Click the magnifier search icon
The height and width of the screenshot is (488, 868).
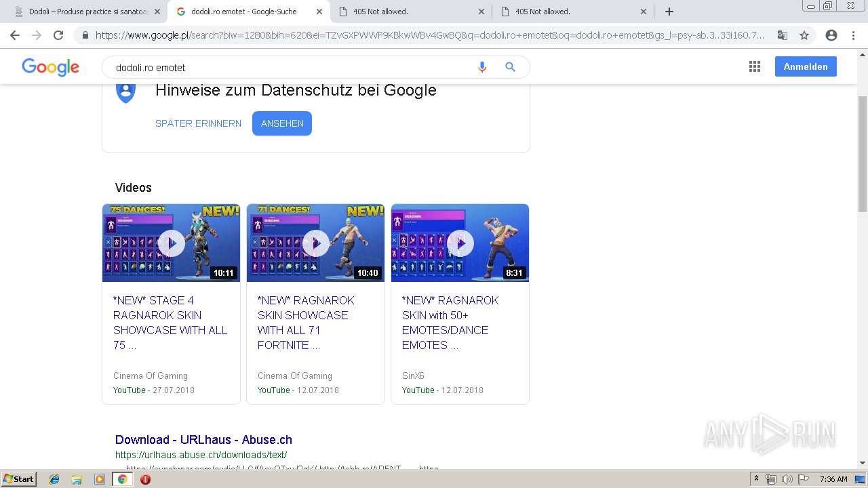click(511, 67)
